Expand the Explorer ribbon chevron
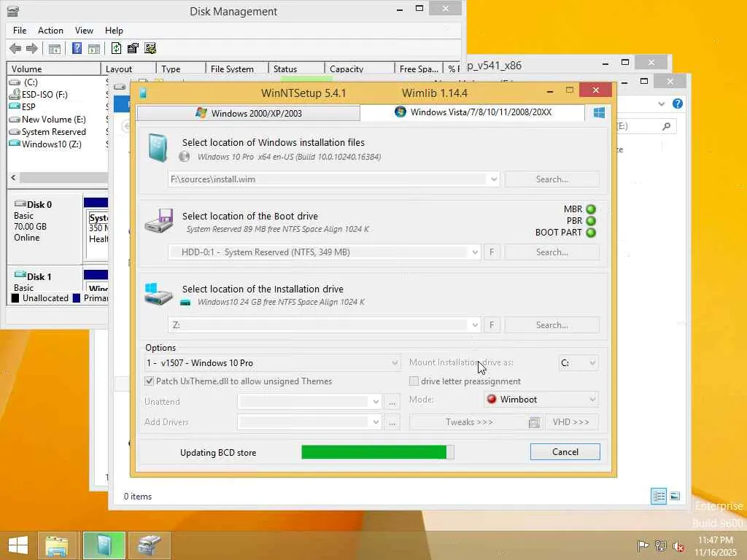The image size is (747, 560). pos(661,104)
